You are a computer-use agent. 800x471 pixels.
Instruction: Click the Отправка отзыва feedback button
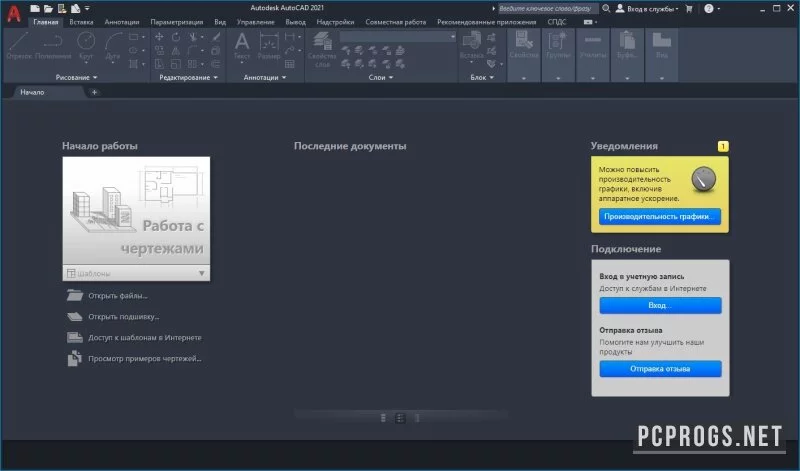pyautogui.click(x=660, y=368)
